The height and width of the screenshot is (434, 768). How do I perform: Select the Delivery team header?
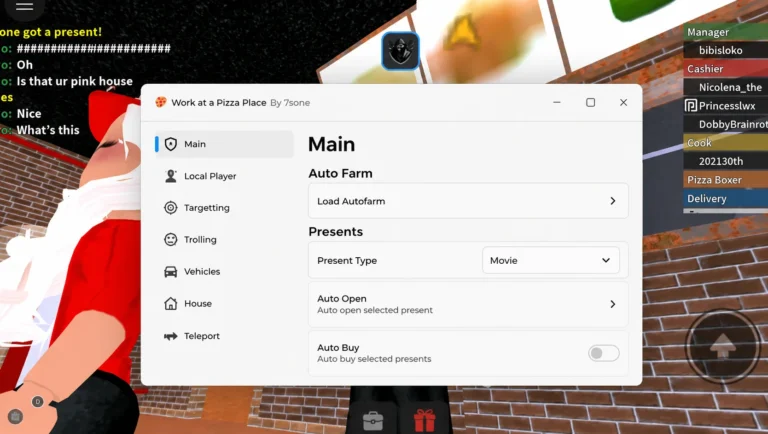pyautogui.click(x=726, y=198)
